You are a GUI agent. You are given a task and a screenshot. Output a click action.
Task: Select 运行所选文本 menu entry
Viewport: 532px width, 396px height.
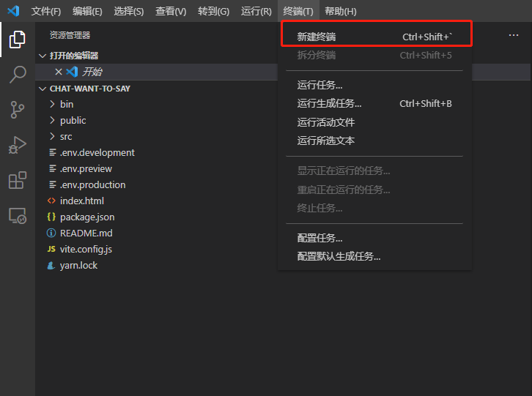374,141
